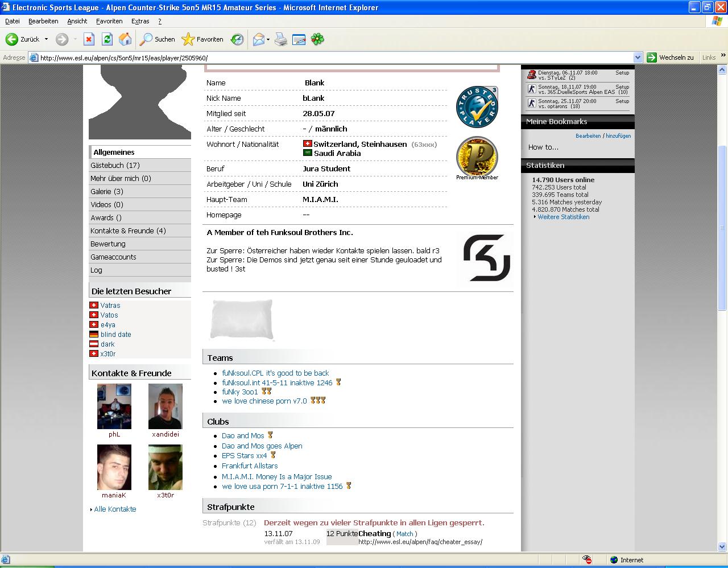This screenshot has height=568, width=728.
Task: Open the Favoriten menu in menu bar
Action: [109, 21]
